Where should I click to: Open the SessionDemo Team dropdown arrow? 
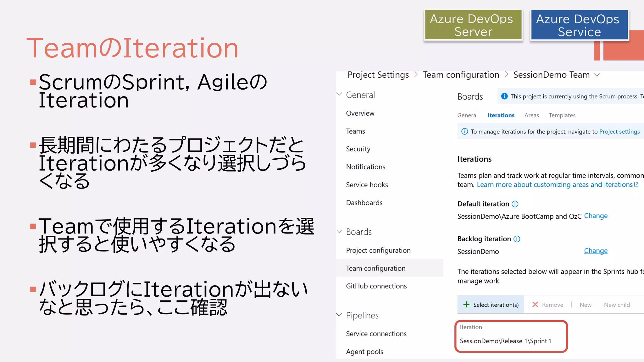click(x=597, y=75)
